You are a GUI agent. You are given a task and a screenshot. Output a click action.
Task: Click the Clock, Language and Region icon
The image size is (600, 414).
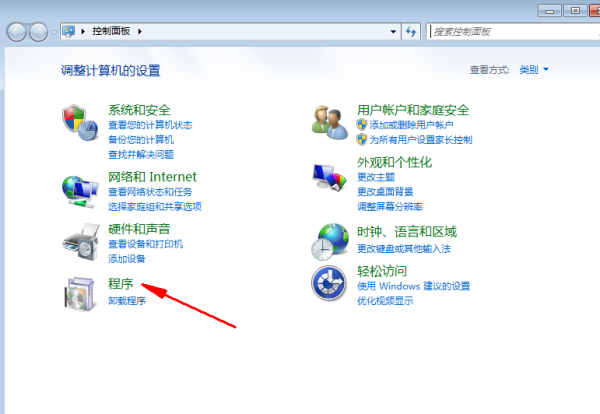point(330,241)
